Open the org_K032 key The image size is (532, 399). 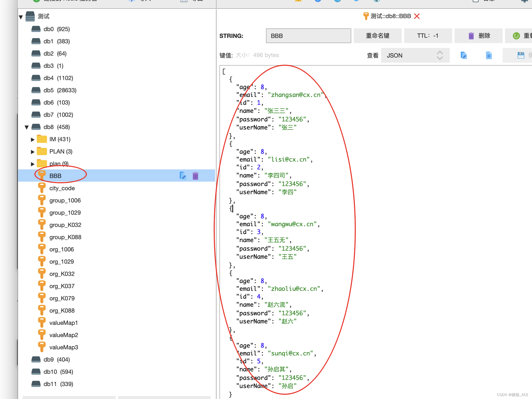62,274
